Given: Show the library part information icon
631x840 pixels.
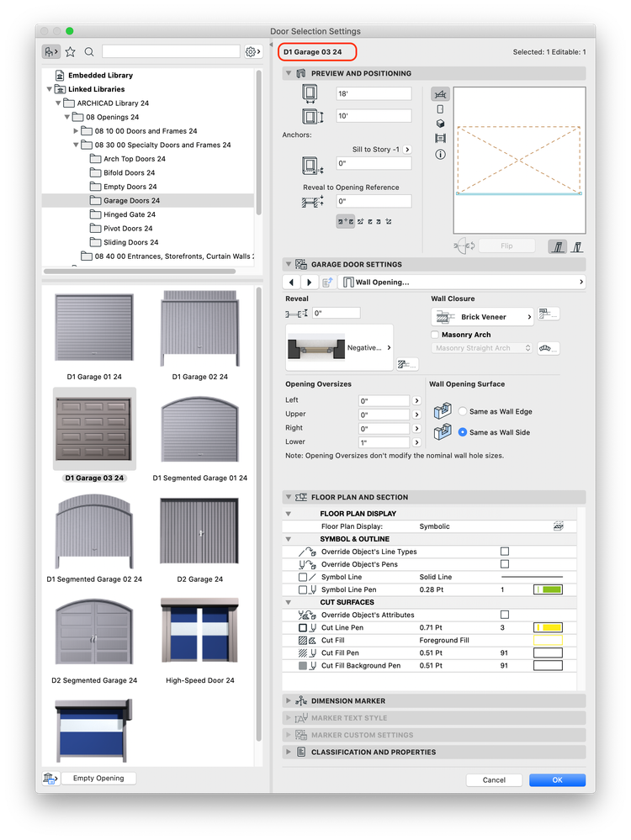Looking at the screenshot, I should coord(440,154).
